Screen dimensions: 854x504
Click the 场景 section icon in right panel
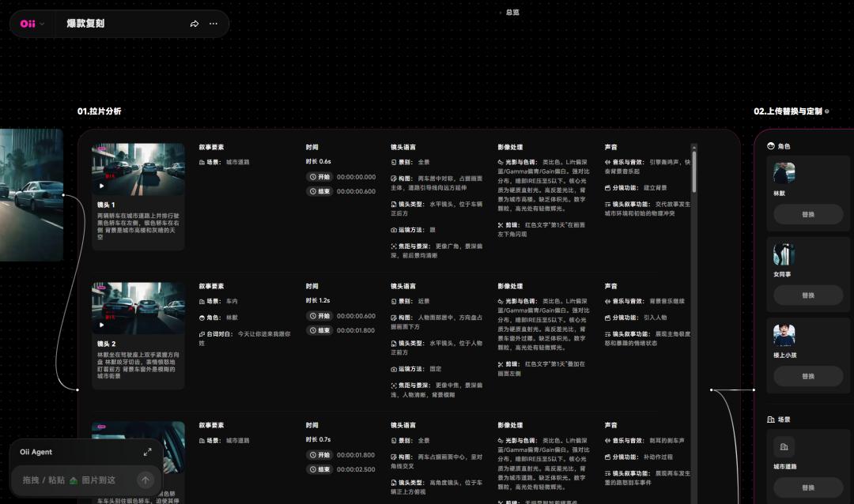tap(771, 419)
